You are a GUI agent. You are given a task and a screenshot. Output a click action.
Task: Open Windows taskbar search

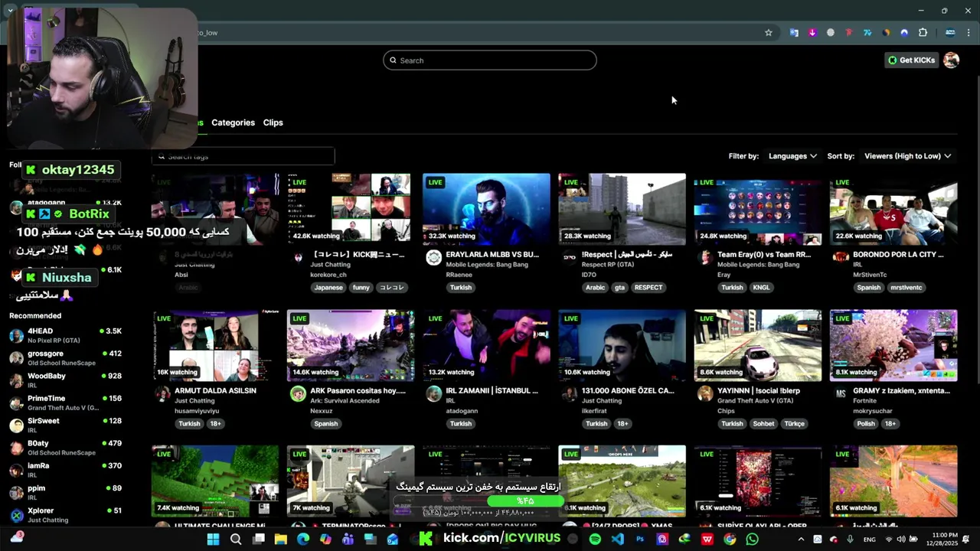[236, 540]
